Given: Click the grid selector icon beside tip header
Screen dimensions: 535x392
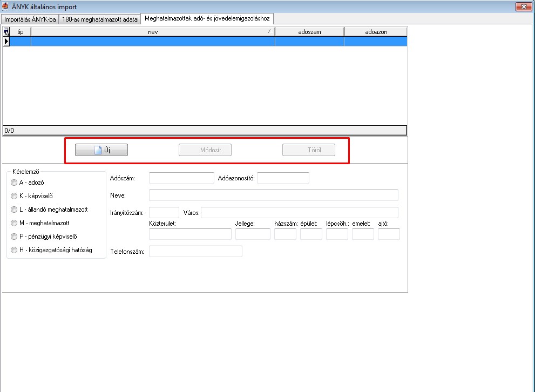Looking at the screenshot, I should (x=6, y=32).
